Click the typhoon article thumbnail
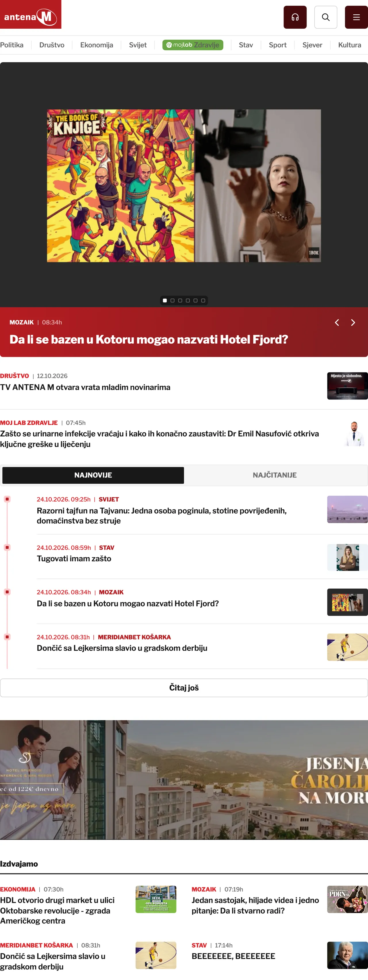Viewport: 368px width, 980px height. (347, 509)
